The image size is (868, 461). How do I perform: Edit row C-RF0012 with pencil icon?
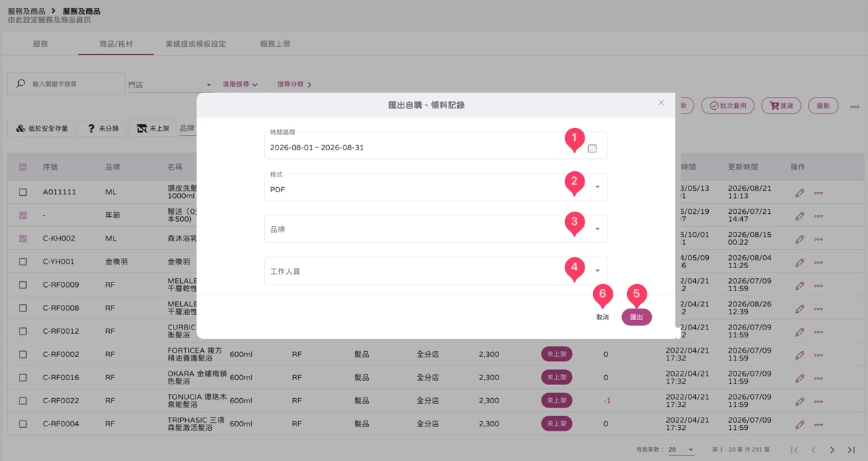pyautogui.click(x=799, y=332)
